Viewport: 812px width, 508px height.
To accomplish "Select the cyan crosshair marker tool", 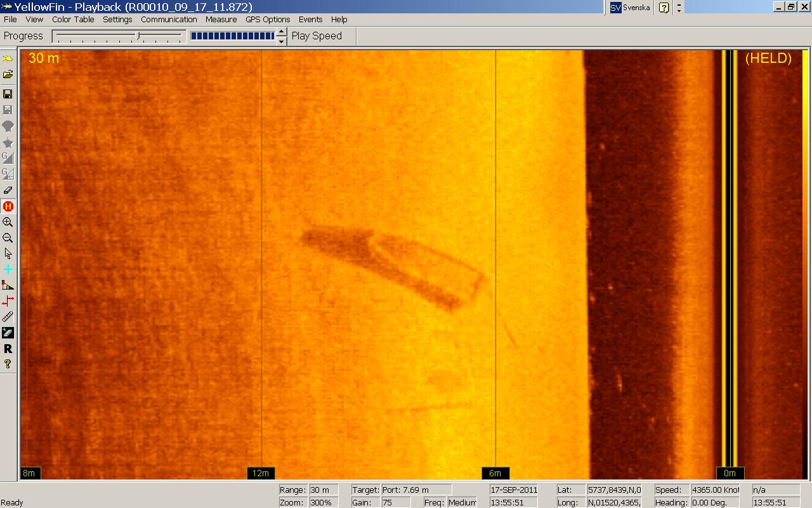I will (x=8, y=269).
